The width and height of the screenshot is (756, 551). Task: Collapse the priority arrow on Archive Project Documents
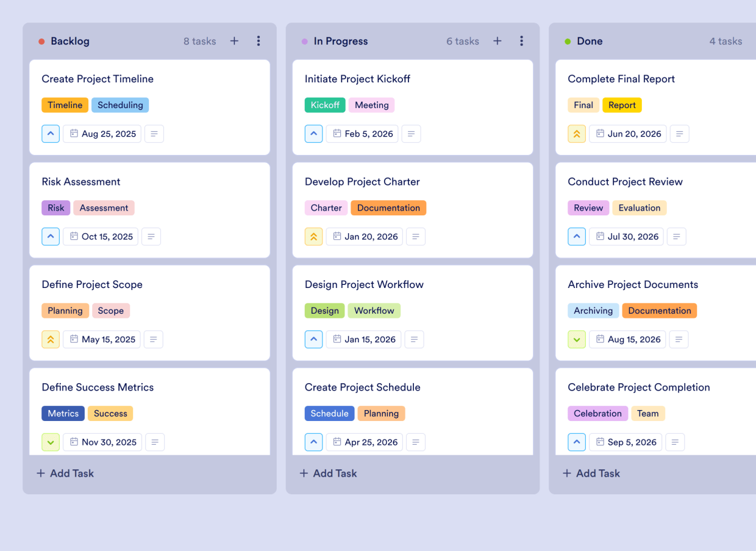577,339
